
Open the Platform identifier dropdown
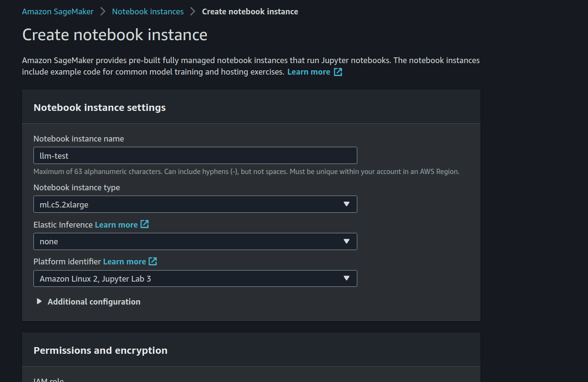pyautogui.click(x=195, y=278)
